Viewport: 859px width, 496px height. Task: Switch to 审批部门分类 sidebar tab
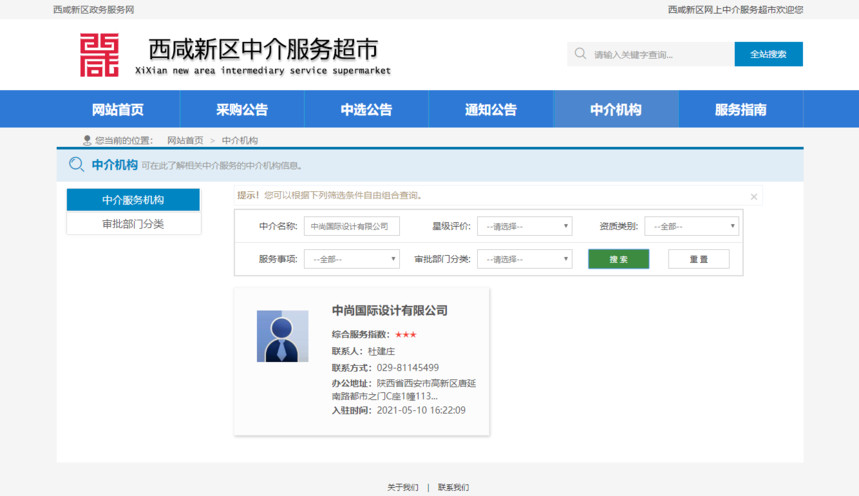tap(133, 224)
